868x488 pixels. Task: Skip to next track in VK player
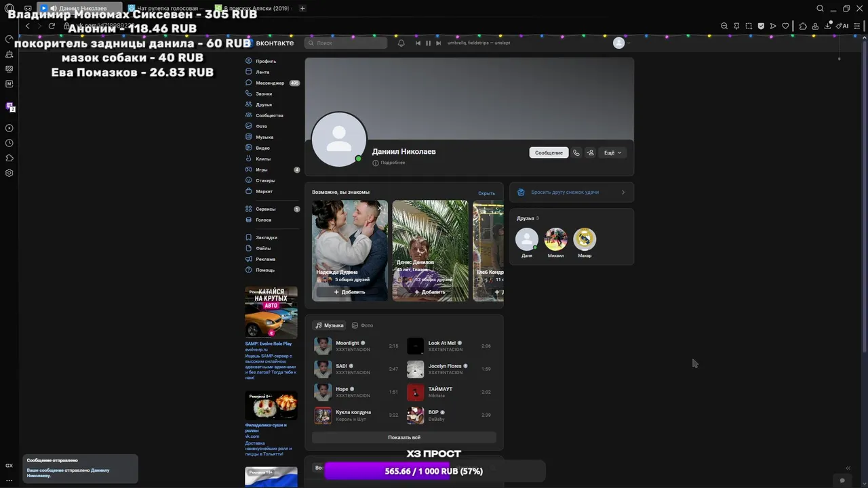[x=438, y=43]
